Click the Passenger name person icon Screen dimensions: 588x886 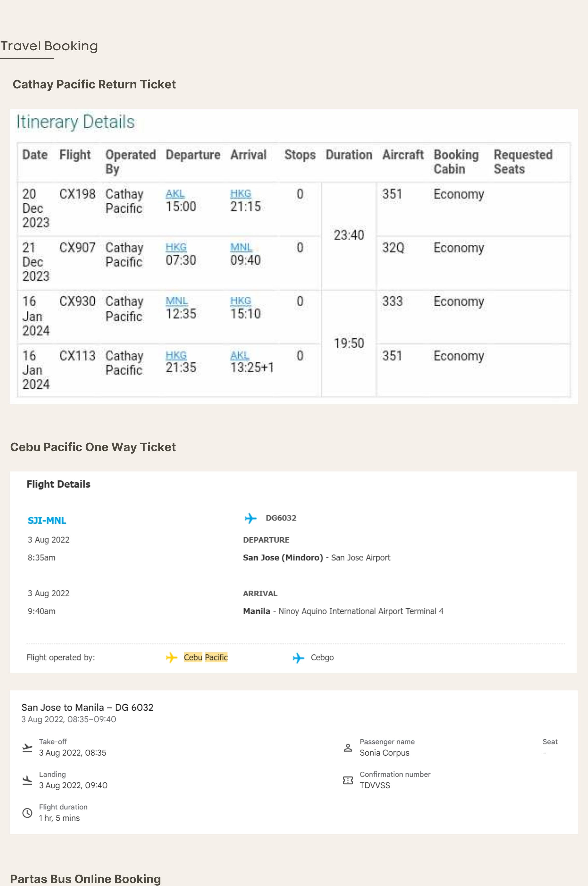(x=348, y=748)
